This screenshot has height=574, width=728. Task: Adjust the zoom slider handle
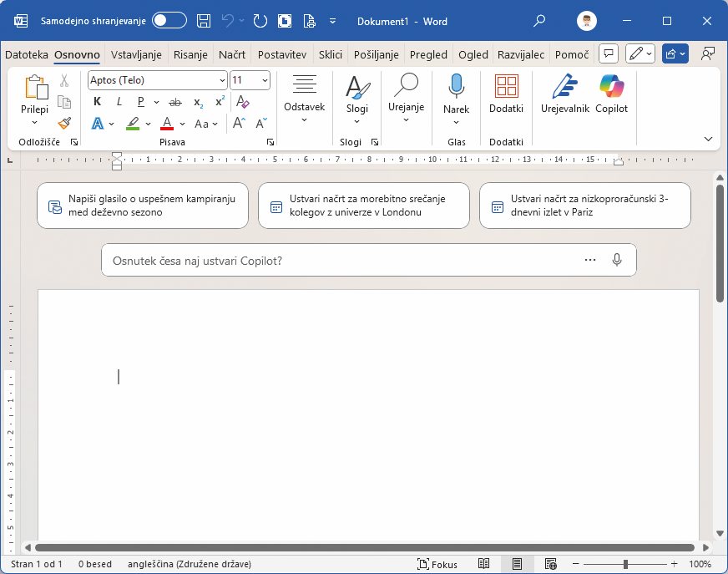pos(625,564)
